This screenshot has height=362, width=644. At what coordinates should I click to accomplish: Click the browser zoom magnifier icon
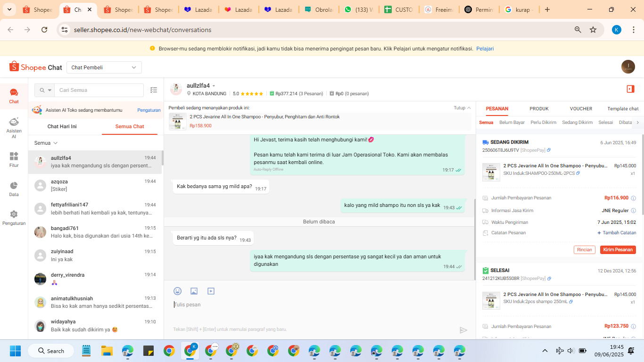(x=578, y=30)
